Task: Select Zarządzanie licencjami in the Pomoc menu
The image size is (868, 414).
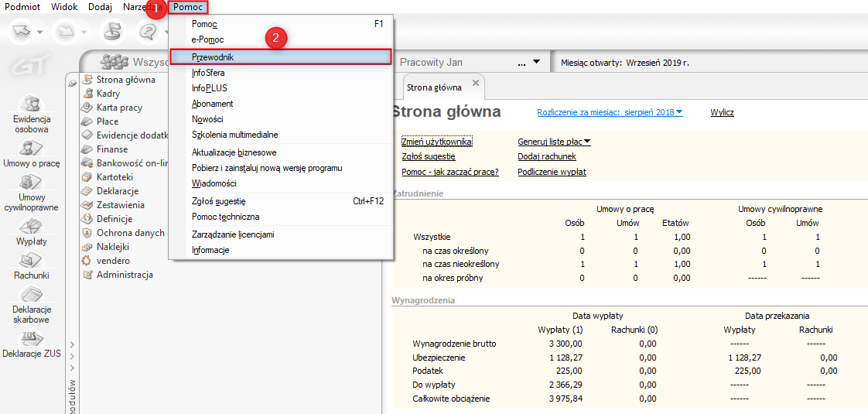Action: coord(233,234)
